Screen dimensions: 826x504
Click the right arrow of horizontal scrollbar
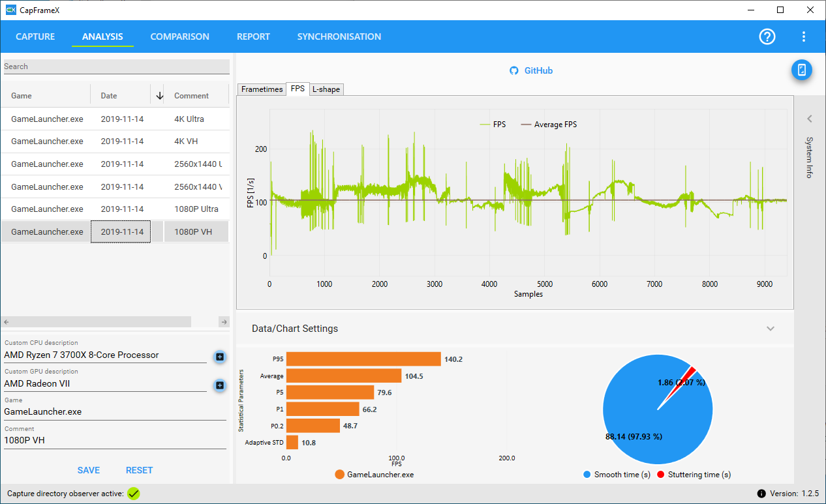click(224, 322)
